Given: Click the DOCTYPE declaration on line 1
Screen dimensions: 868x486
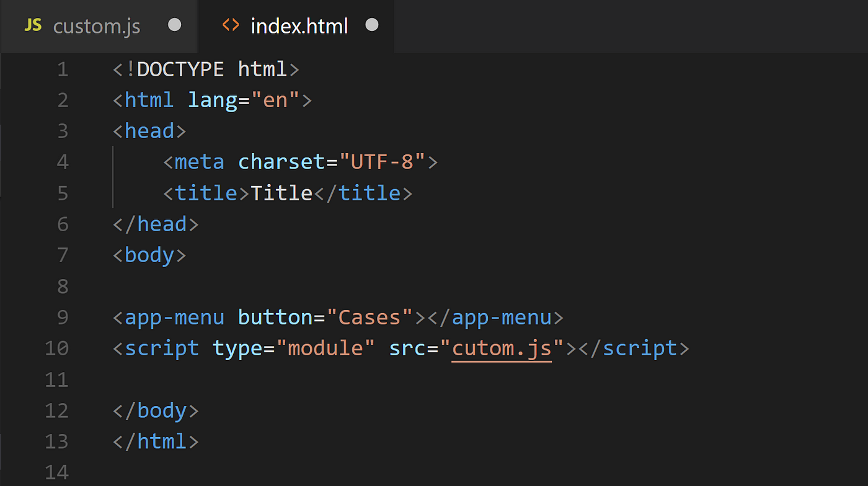Looking at the screenshot, I should coord(206,69).
